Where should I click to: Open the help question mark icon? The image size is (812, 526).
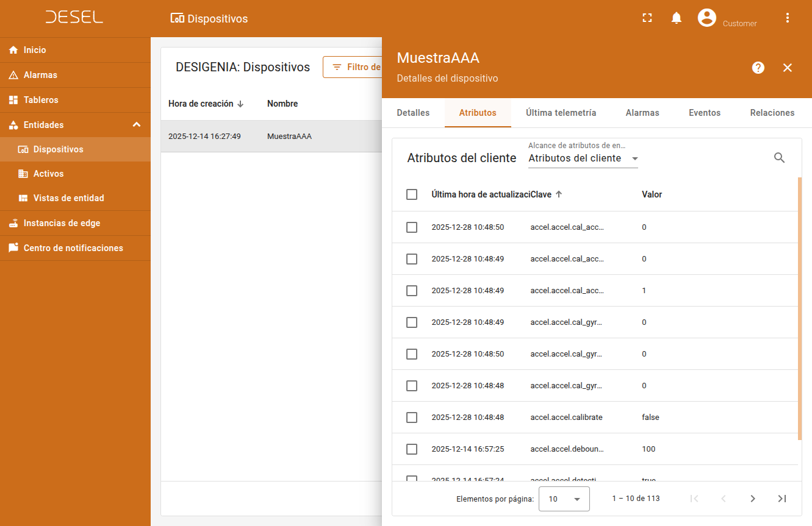758,68
